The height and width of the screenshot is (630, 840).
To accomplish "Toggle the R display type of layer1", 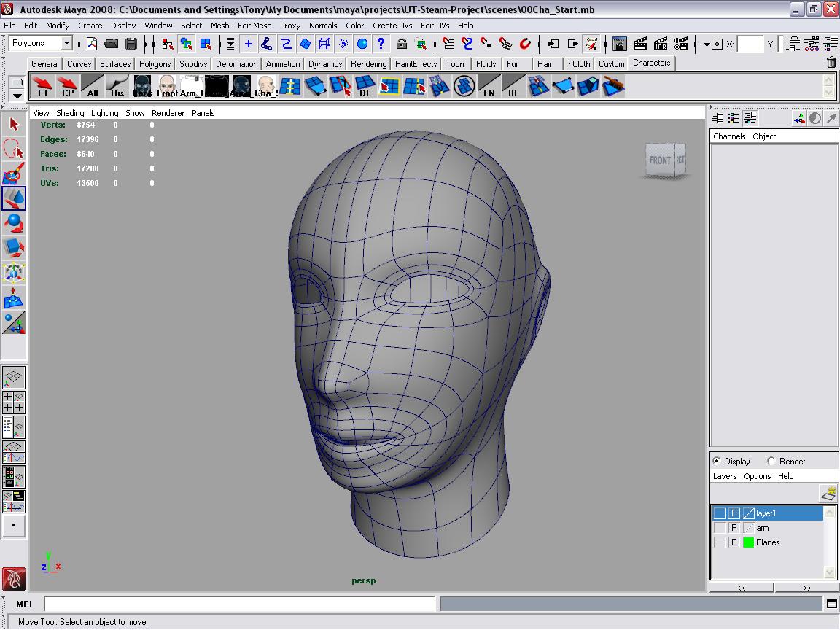I will pos(734,513).
